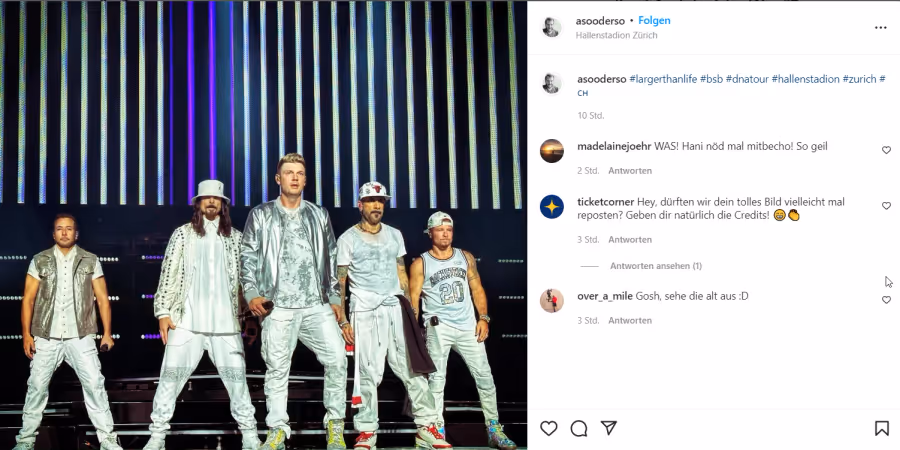Follow asooderso with the Folgen link

click(654, 21)
